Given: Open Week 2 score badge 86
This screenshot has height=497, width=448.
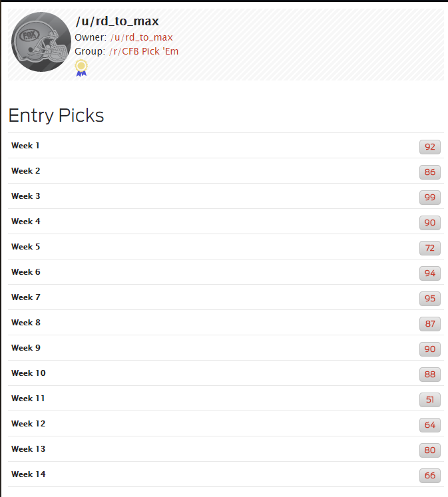Looking at the screenshot, I should [429, 172].
